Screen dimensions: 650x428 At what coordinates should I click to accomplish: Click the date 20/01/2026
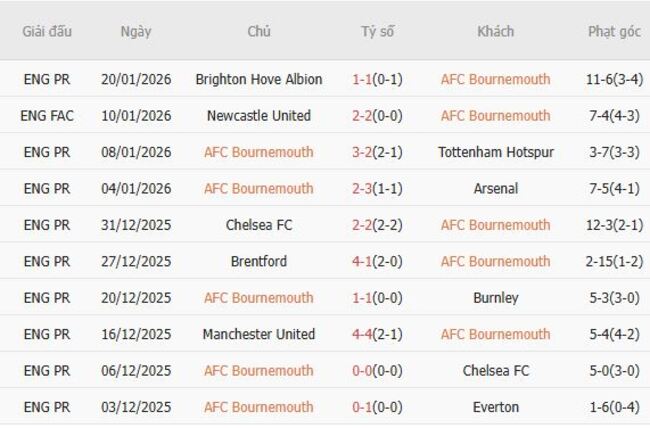(x=136, y=79)
